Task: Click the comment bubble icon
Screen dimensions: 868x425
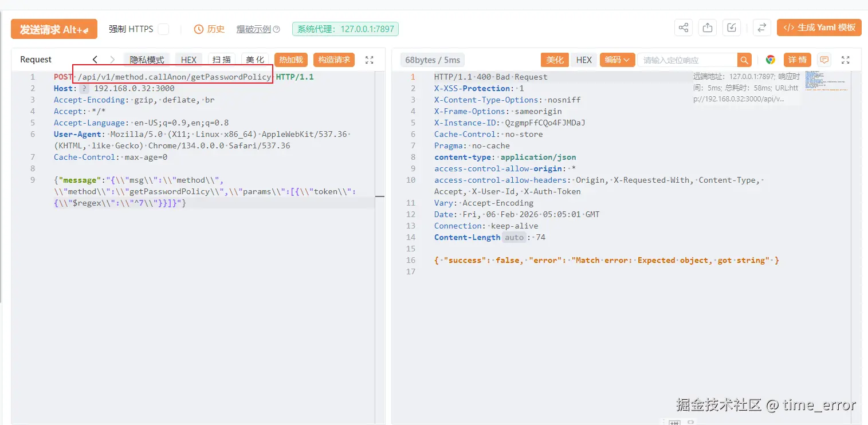Action: (824, 60)
